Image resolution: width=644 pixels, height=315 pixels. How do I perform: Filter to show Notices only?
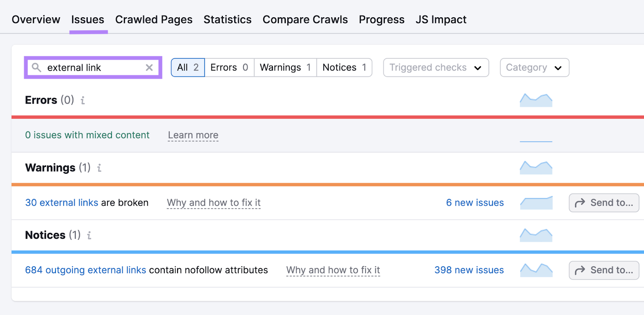tap(344, 68)
